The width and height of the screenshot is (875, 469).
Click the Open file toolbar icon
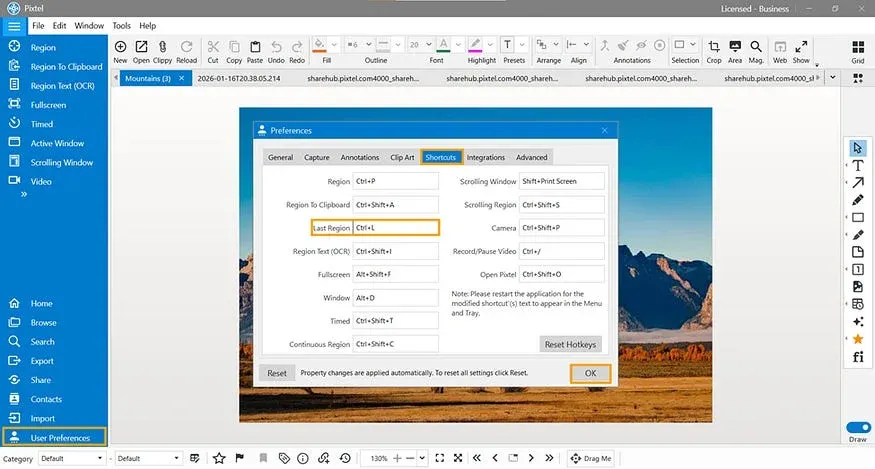pos(141,51)
